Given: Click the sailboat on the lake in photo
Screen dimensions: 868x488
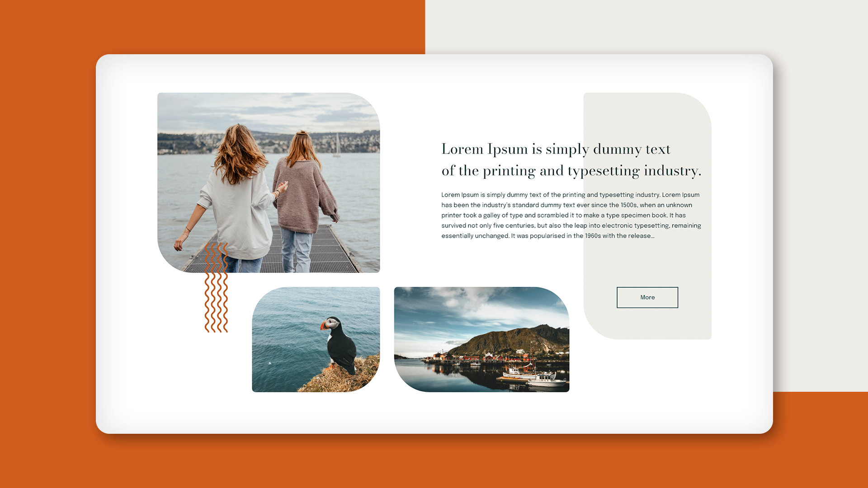Looking at the screenshot, I should pos(337,147).
